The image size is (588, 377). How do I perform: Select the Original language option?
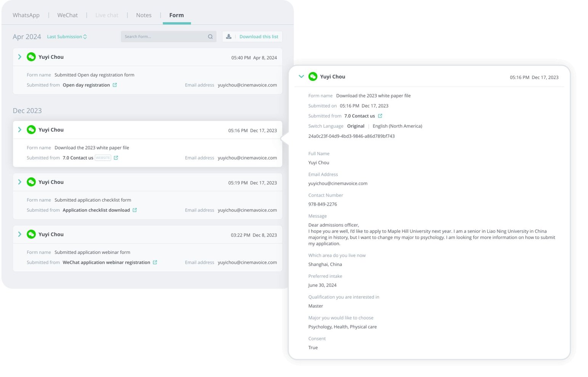[x=355, y=126]
